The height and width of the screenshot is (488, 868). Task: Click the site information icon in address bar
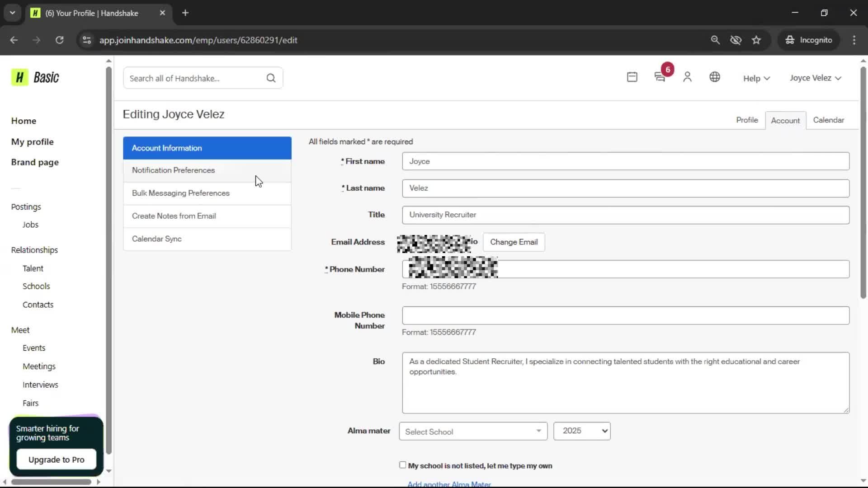point(87,40)
